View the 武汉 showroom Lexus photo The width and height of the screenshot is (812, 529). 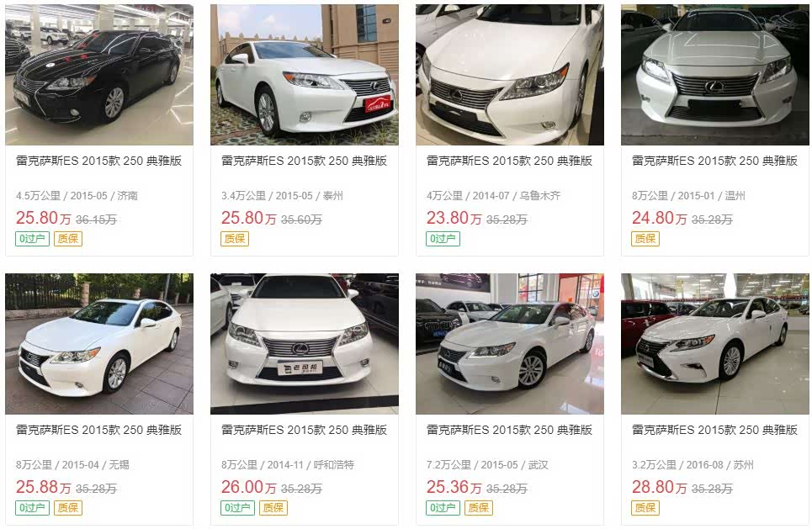(510, 344)
